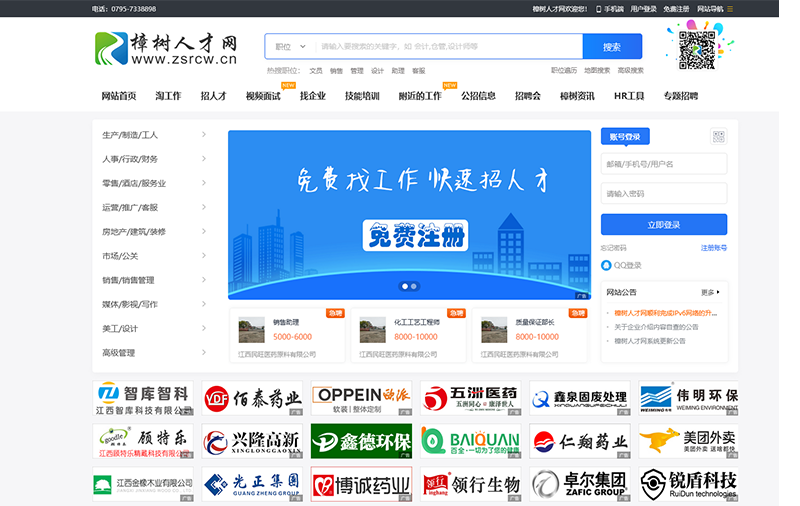Click the blue 搜索 button

click(612, 47)
